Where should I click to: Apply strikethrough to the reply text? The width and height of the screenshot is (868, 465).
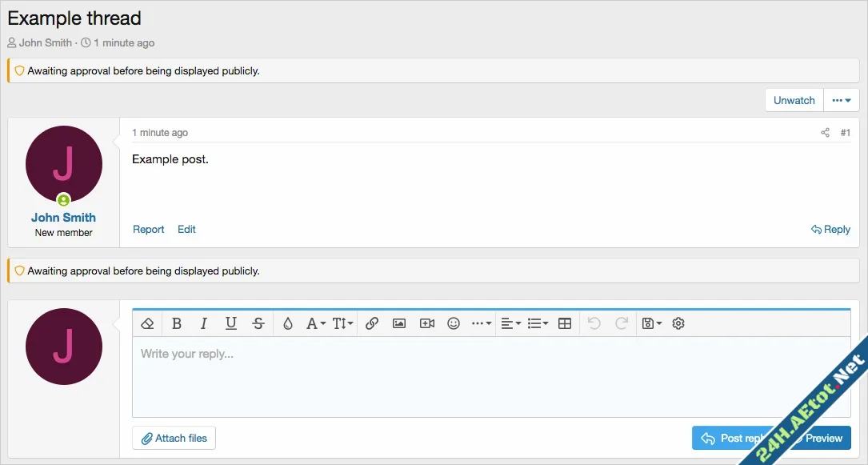coord(258,323)
